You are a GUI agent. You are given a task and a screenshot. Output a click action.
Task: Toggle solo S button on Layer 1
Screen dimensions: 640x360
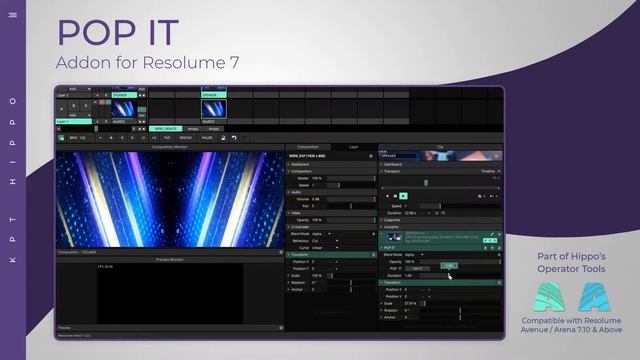pyautogui.click(x=86, y=106)
